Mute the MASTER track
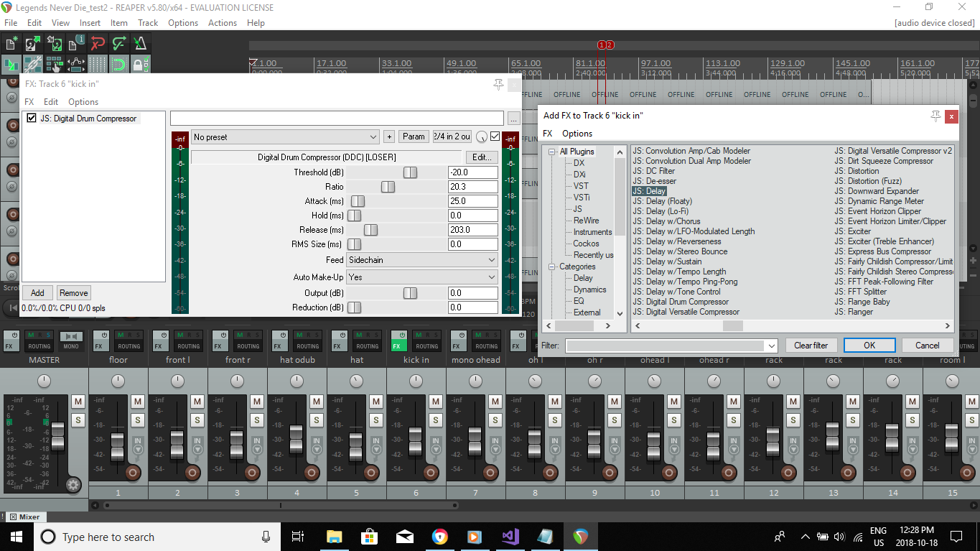Viewport: 980px width, 551px height. click(78, 401)
